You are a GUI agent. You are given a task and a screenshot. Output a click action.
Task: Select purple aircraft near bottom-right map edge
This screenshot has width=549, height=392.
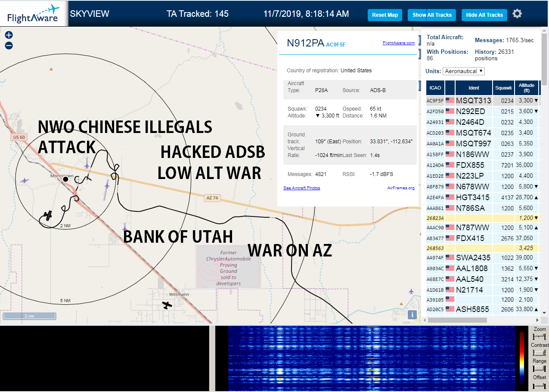[412, 291]
